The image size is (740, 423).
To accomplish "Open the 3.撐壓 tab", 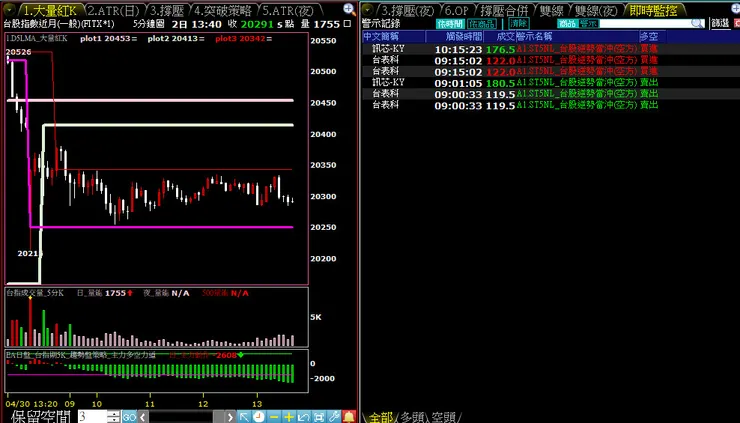I will point(166,10).
